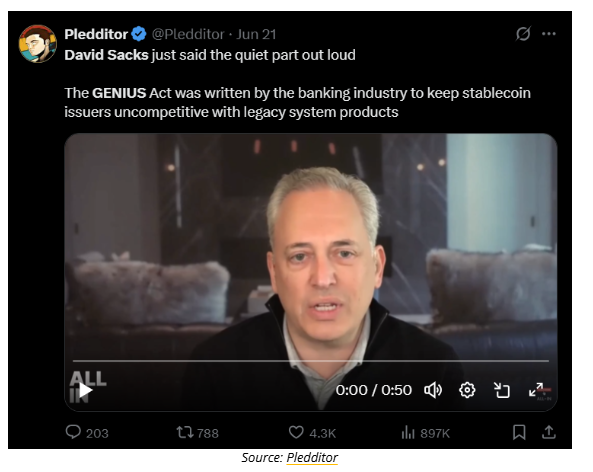593x472 pixels.
Task: Share the tweet with upload arrow icon
Action: [548, 432]
